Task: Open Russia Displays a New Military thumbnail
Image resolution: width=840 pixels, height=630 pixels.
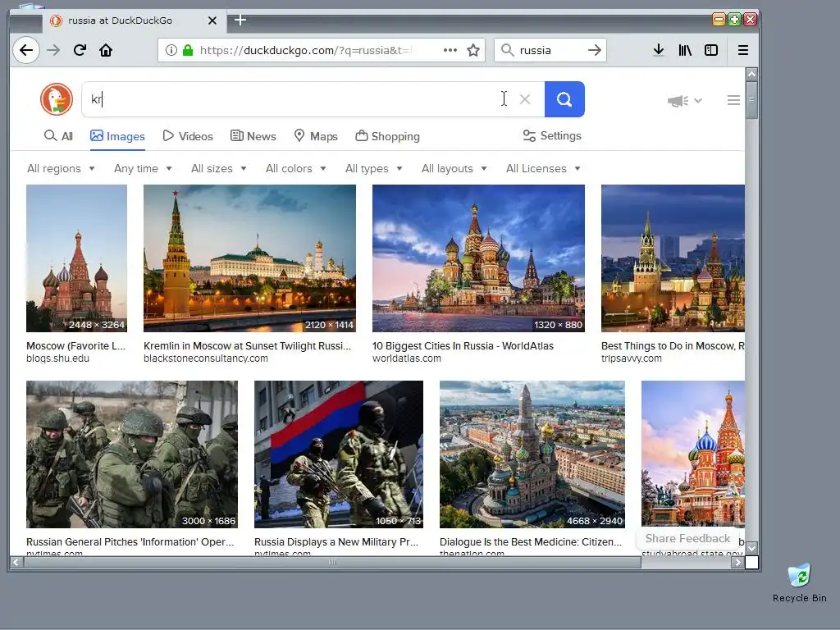Action: pos(339,454)
